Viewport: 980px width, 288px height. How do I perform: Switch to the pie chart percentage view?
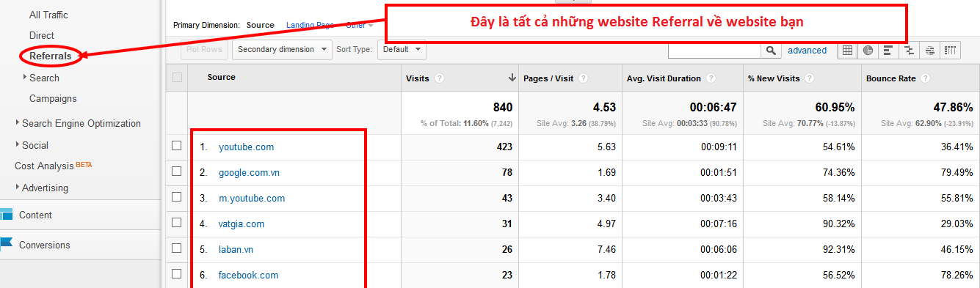(x=868, y=51)
